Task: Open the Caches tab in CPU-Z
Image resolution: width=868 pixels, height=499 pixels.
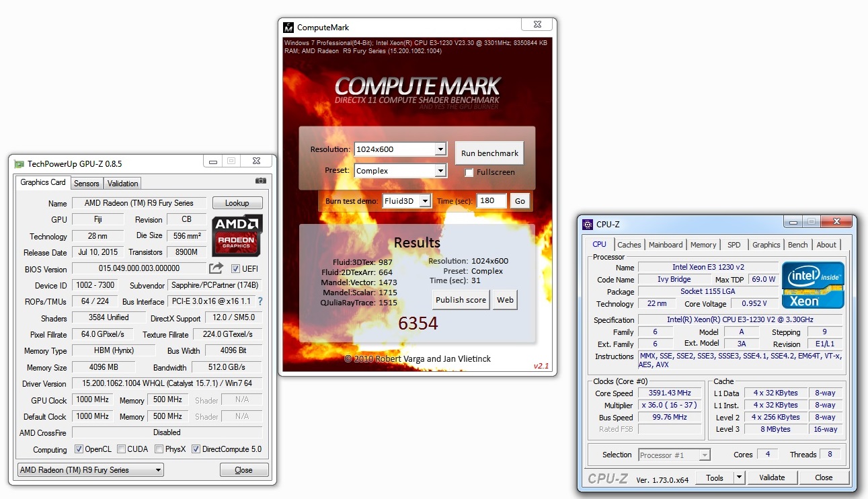Action: [x=629, y=245]
